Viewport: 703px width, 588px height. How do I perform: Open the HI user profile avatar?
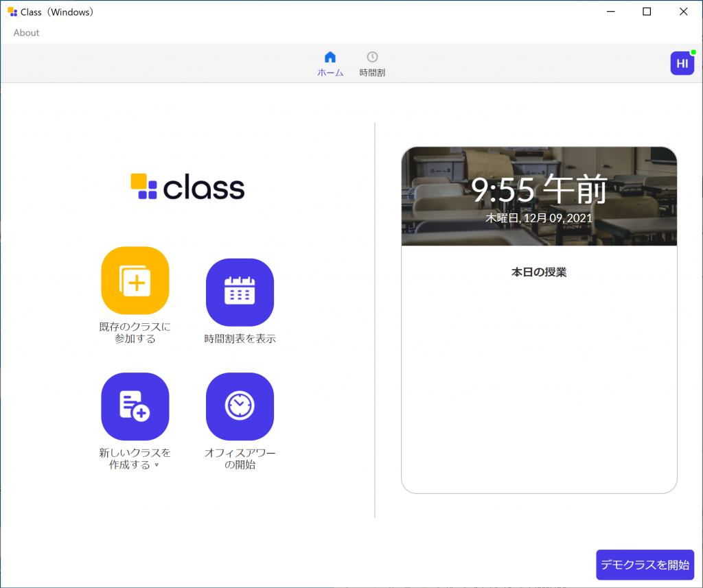tap(682, 63)
